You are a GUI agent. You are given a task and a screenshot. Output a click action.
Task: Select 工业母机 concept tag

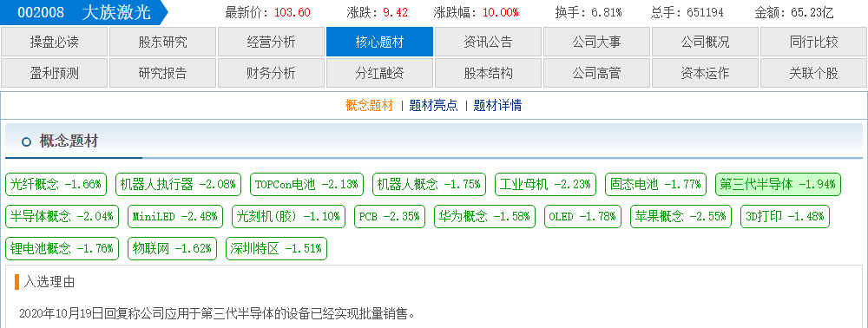pyautogui.click(x=545, y=184)
